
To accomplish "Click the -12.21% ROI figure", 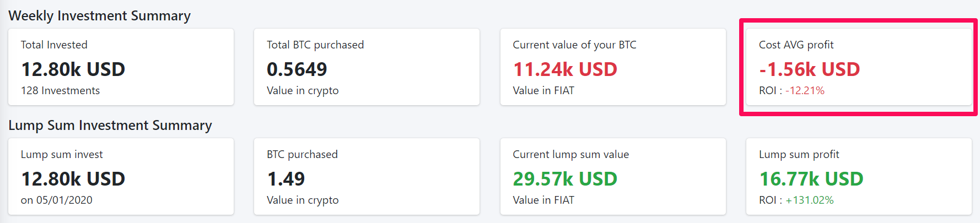I will 805,90.
